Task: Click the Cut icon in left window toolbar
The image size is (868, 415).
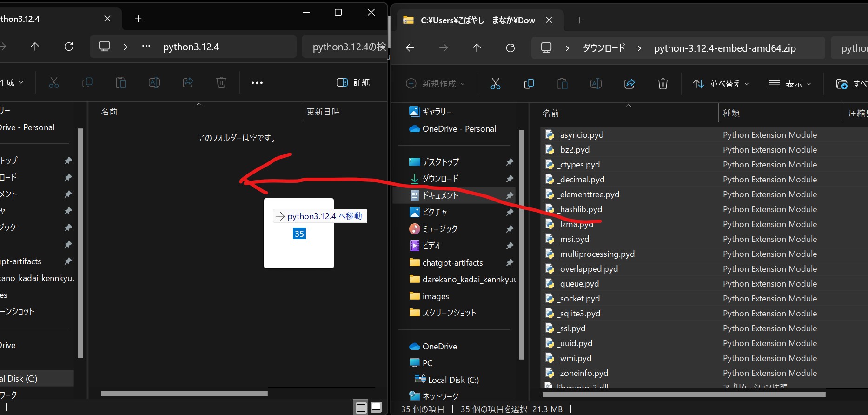Action: click(54, 82)
